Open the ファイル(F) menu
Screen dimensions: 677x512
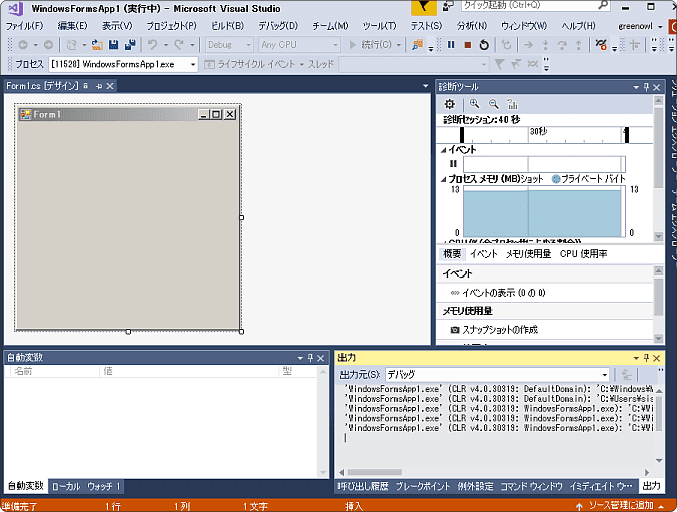tap(25, 26)
